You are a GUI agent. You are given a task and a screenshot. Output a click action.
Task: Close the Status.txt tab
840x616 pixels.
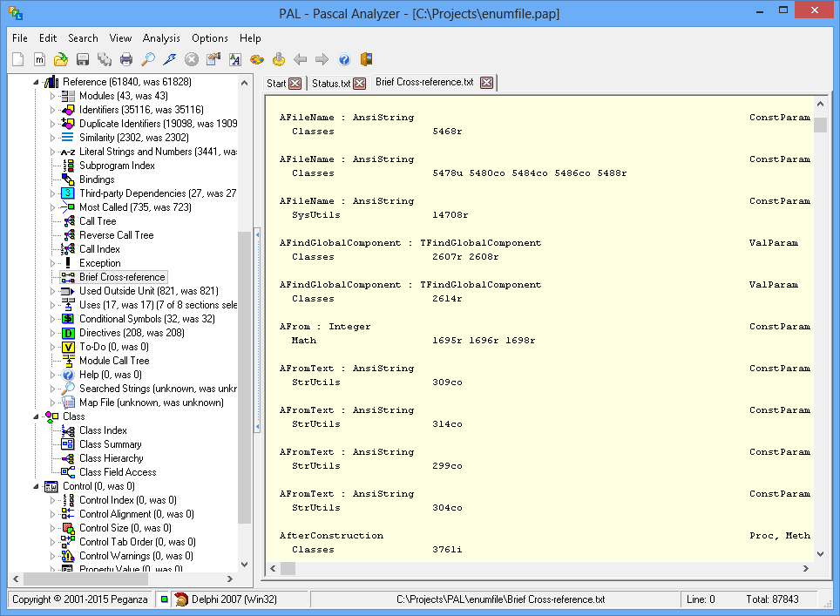tap(360, 84)
